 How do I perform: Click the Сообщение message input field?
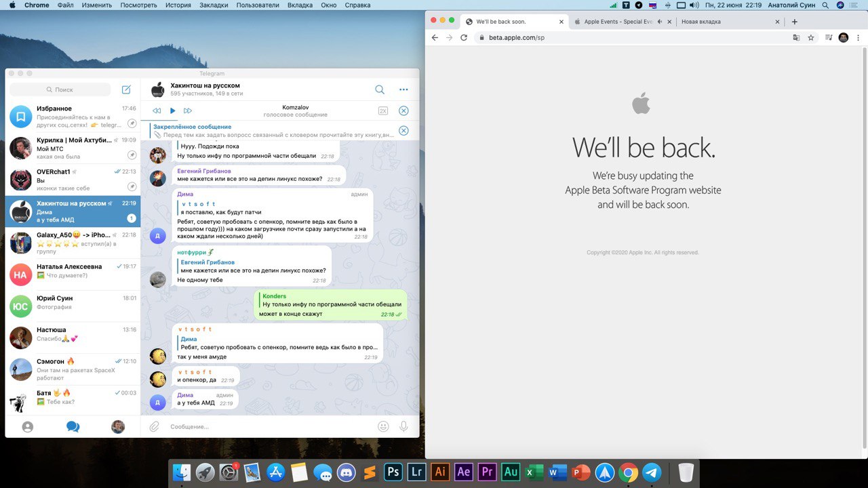pyautogui.click(x=270, y=426)
